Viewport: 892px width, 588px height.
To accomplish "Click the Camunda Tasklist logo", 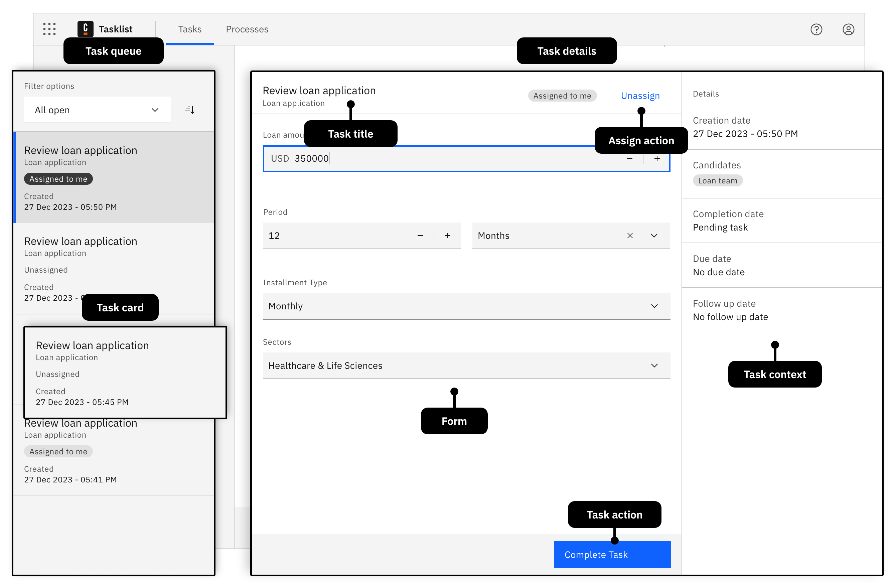I will 86,29.
